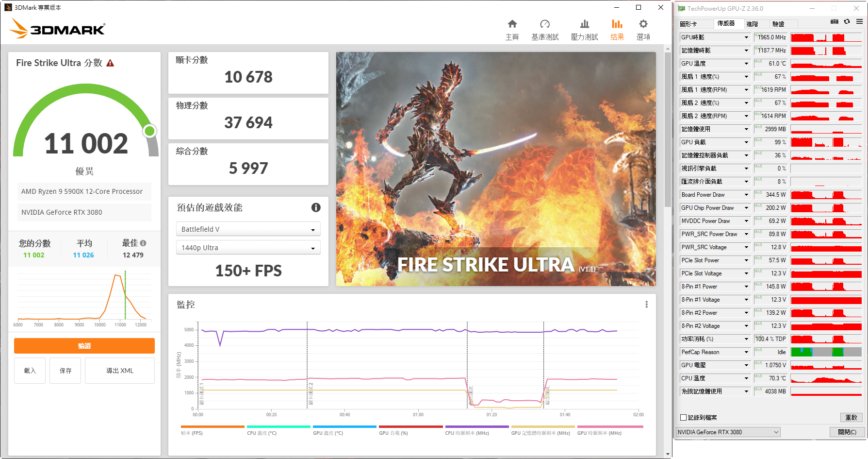The height and width of the screenshot is (459, 868).
Task: Click the combined score 5 997 value
Action: pos(248,168)
